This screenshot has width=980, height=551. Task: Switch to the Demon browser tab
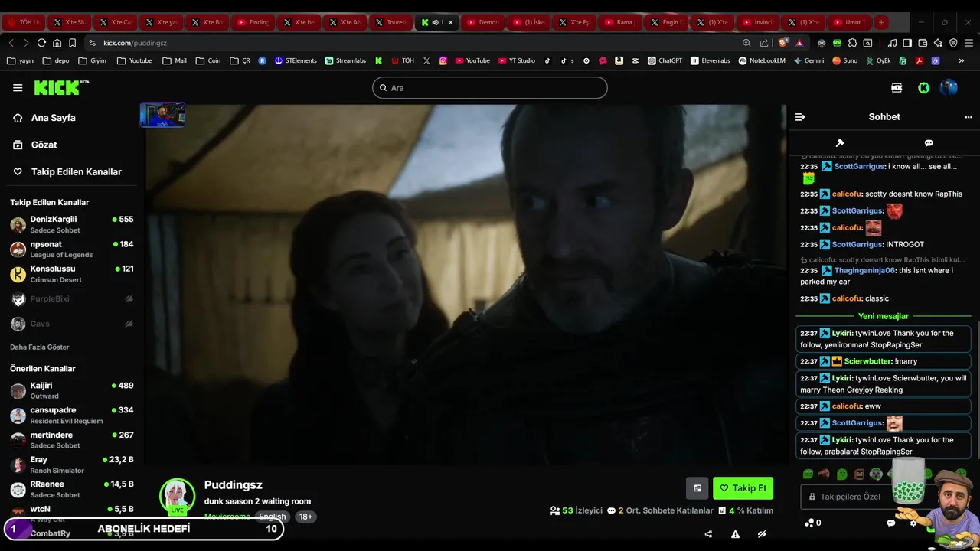[x=482, y=22]
